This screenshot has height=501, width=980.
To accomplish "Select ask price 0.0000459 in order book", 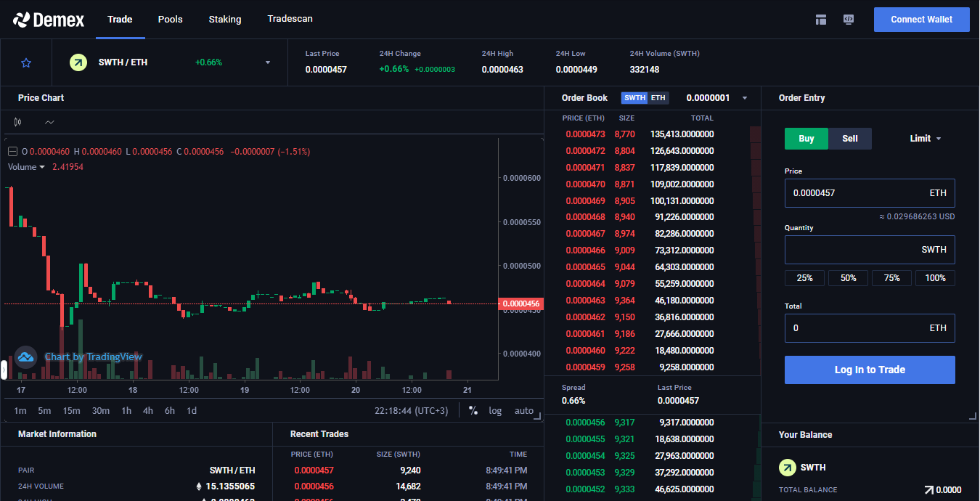I will pos(585,367).
